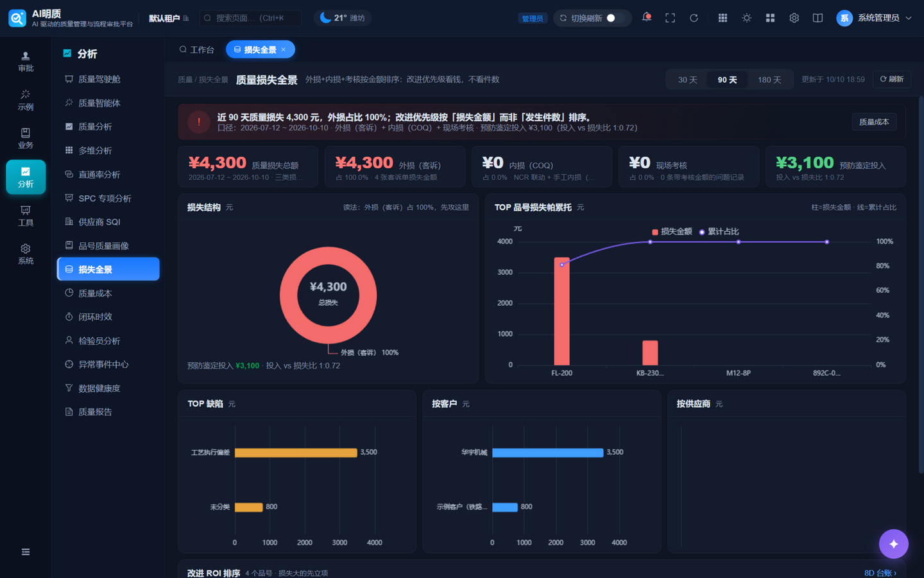Select the 90 天 time range
The height and width of the screenshot is (578, 924).
[727, 80]
